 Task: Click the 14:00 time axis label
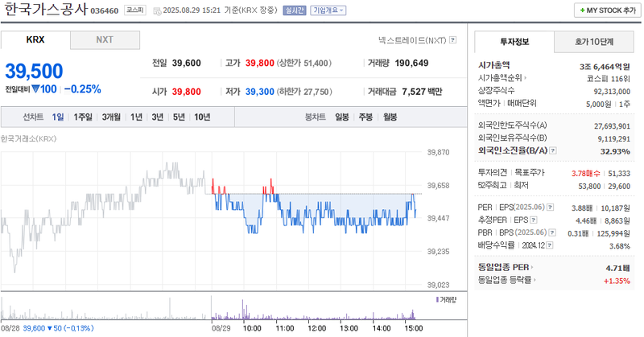381,328
